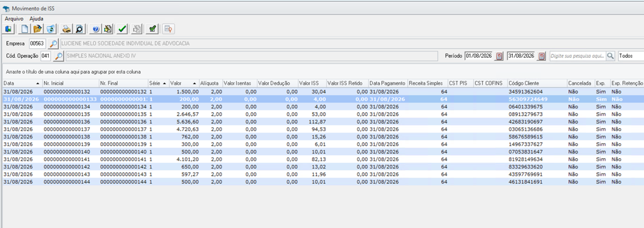Click the greyed invoice search icon

point(168,29)
